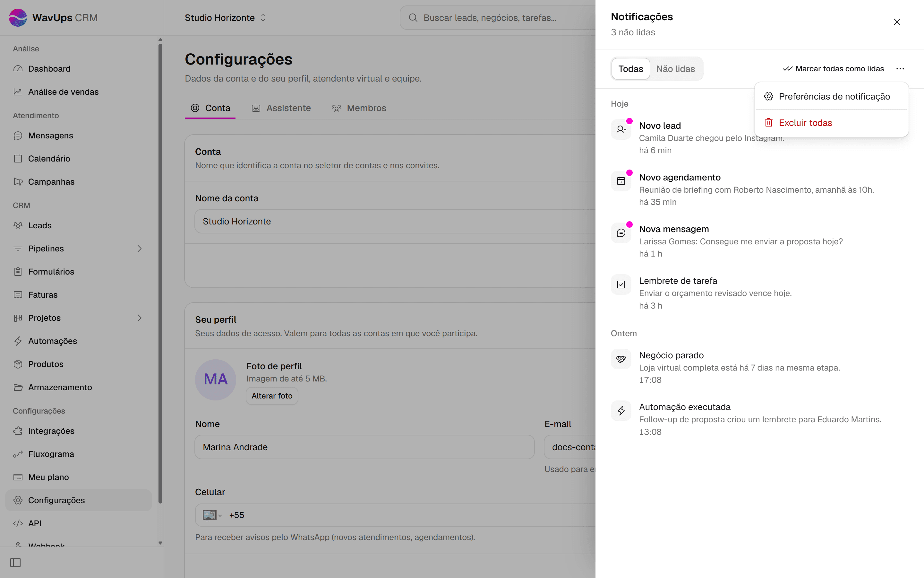Click the Buscar leads search field
This screenshot has height=578, width=924.
click(x=498, y=18)
